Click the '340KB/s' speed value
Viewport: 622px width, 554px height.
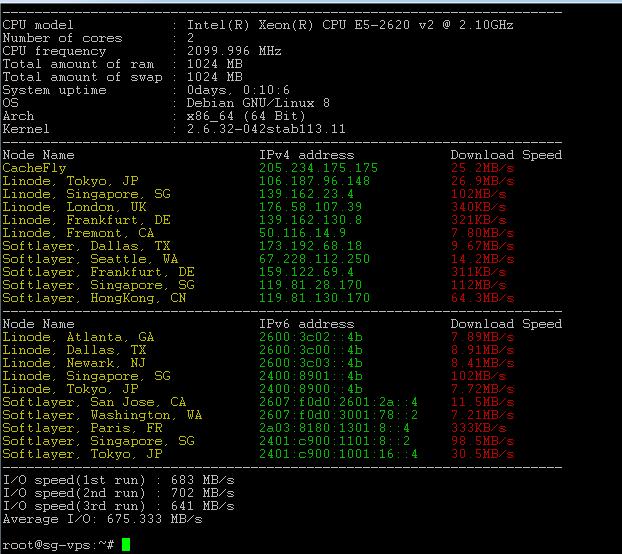pos(478,207)
